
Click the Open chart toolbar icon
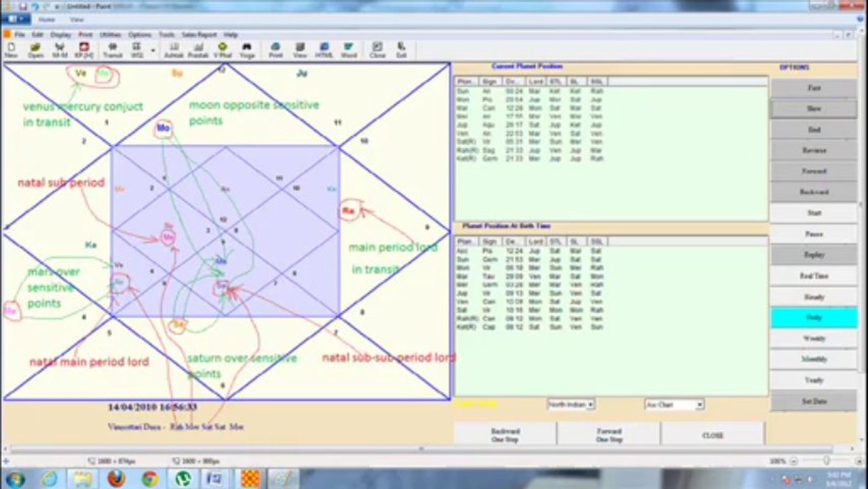coord(35,50)
